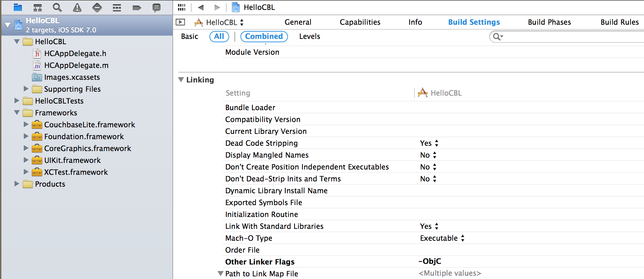The height and width of the screenshot is (279, 644).
Task: Open the Project navigator folder icon
Action: pos(18,8)
